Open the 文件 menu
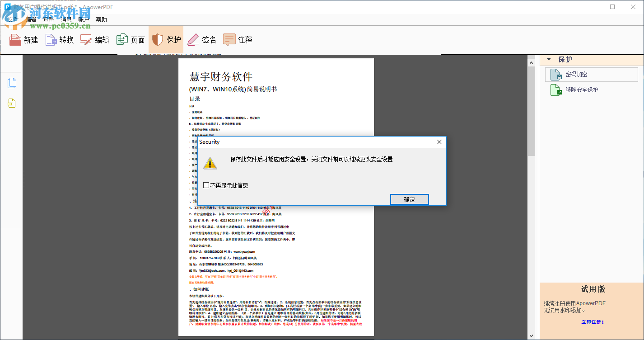Screen dimensions: 644x340 (x=13, y=19)
